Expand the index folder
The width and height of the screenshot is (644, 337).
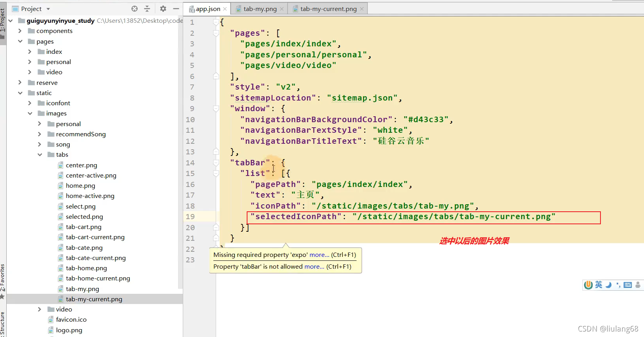tap(30, 51)
